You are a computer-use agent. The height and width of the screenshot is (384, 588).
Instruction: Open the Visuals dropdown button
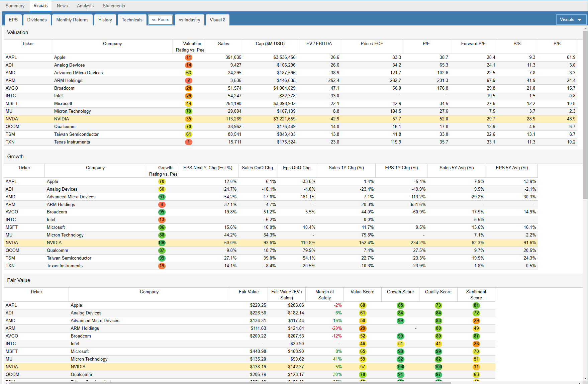click(571, 20)
